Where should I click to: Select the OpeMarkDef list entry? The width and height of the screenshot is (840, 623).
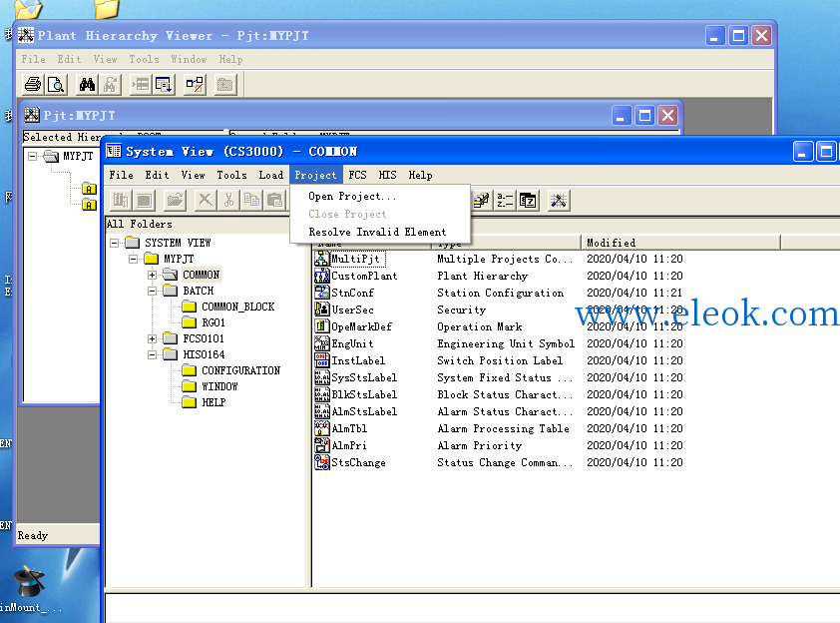(361, 326)
